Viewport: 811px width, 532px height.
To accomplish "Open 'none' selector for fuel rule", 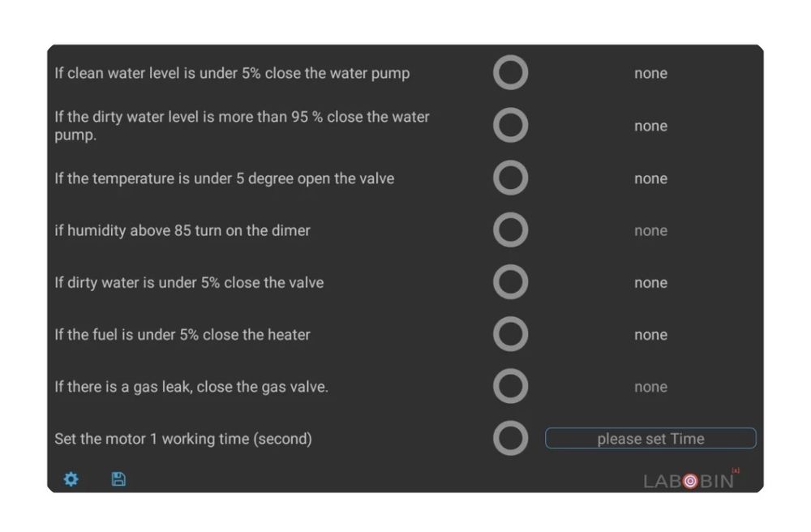I will tap(650, 334).
